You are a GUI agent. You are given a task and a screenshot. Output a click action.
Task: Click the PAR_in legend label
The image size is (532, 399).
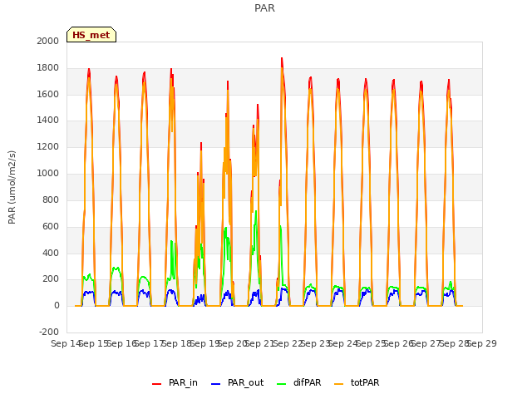click(183, 382)
